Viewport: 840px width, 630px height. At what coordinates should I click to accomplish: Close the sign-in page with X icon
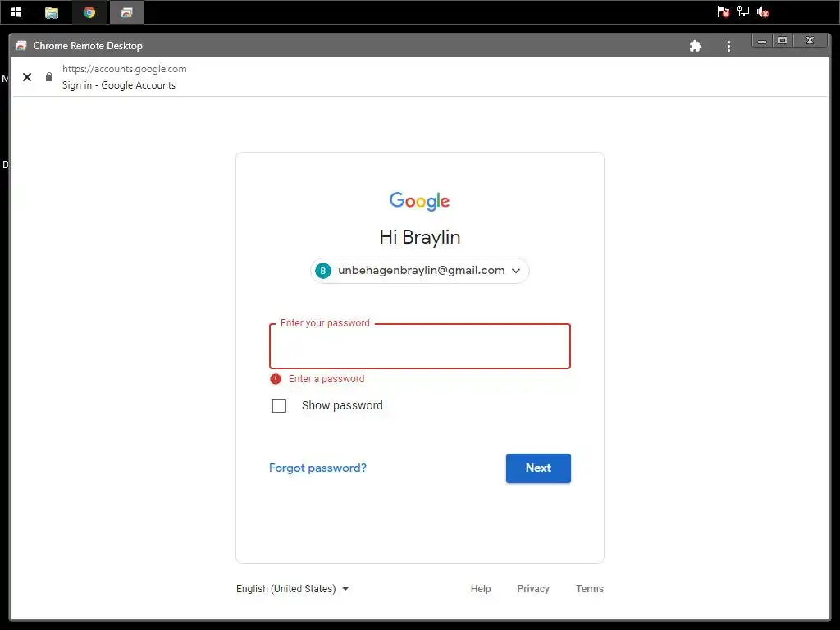pyautogui.click(x=27, y=77)
